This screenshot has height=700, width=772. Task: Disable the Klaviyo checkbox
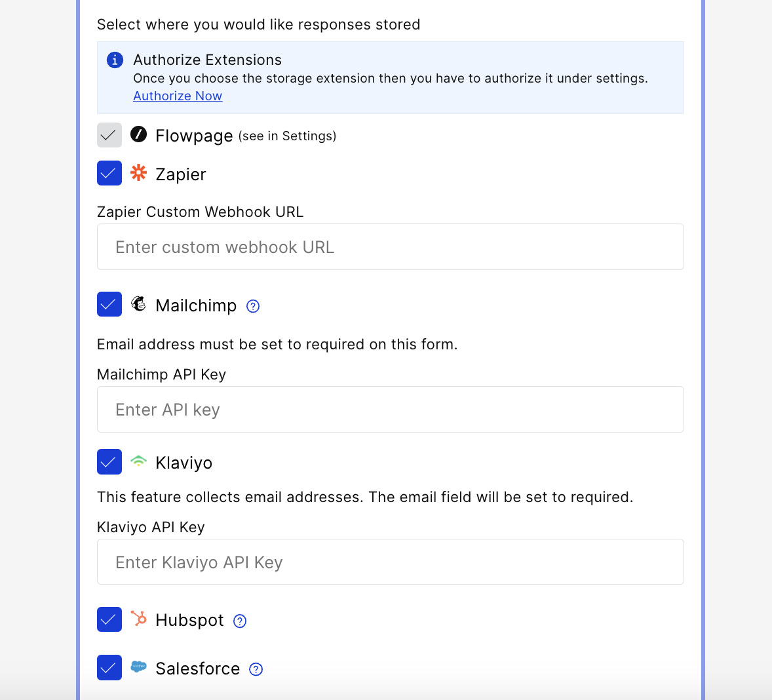(109, 461)
